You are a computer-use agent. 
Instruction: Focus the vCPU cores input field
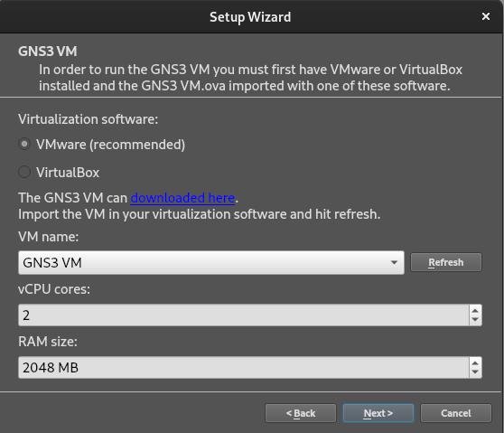244,315
